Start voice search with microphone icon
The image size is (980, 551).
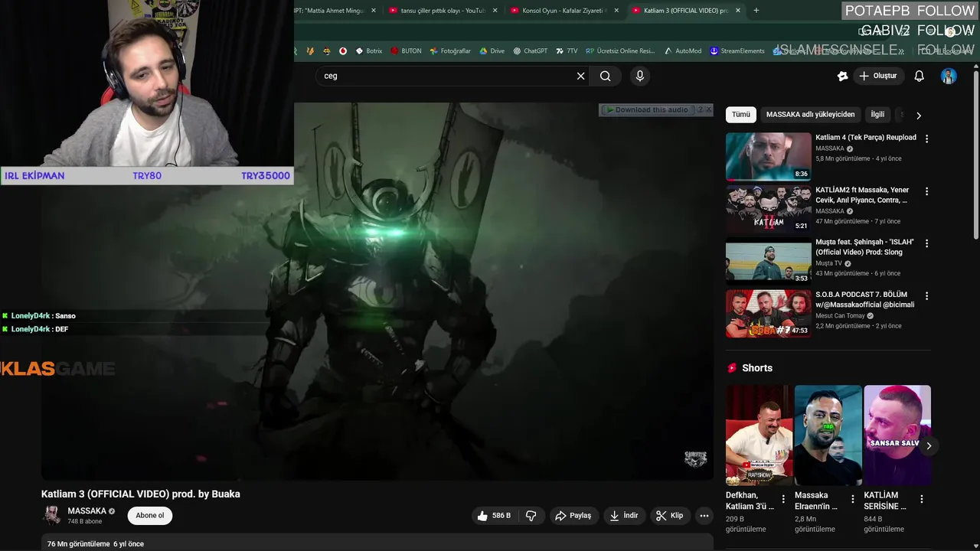coord(640,76)
